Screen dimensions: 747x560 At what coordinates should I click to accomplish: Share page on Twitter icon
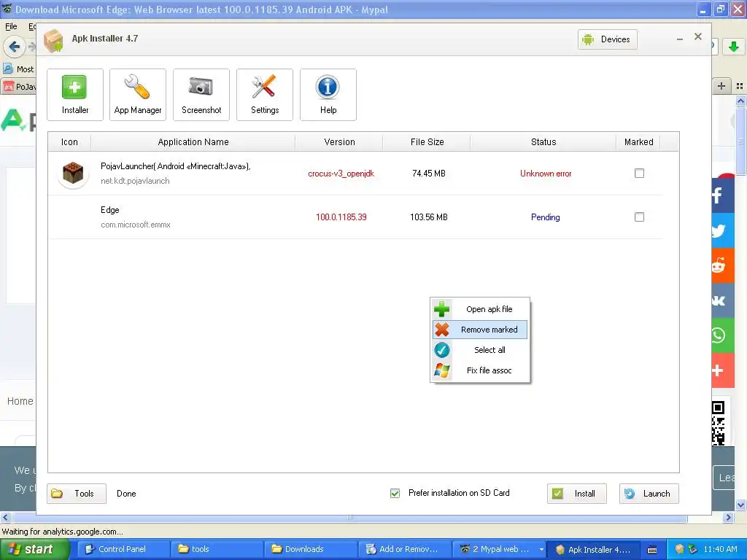coord(723,230)
